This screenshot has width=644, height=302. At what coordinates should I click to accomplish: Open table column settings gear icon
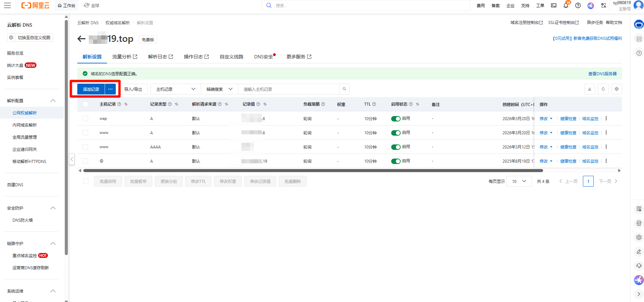click(x=617, y=89)
